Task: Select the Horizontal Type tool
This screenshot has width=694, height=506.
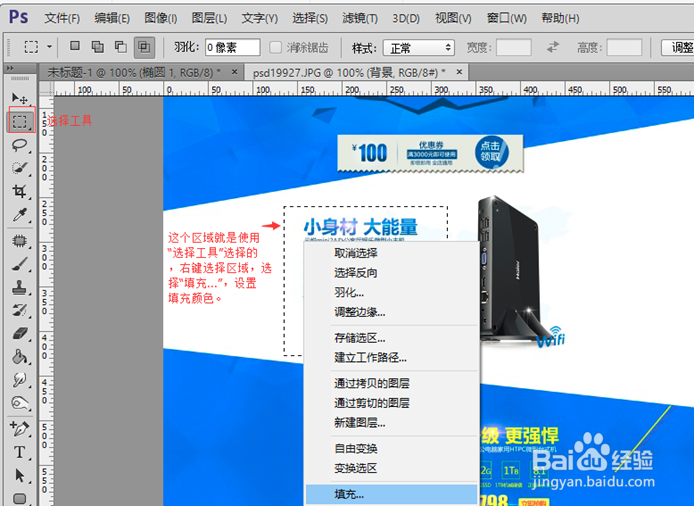Action: [x=19, y=452]
